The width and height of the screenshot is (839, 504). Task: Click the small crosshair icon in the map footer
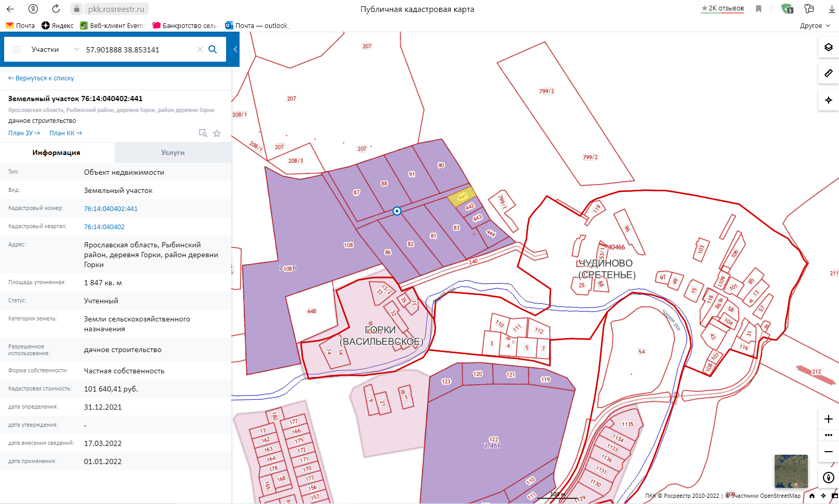pyautogui.click(x=823, y=496)
